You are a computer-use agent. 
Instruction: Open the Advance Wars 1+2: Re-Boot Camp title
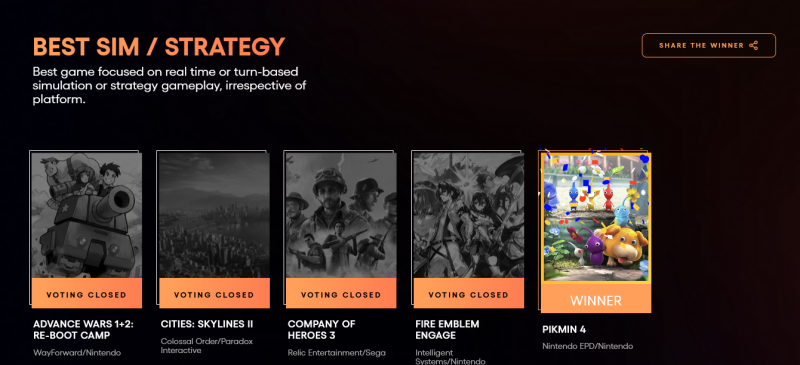tap(83, 330)
